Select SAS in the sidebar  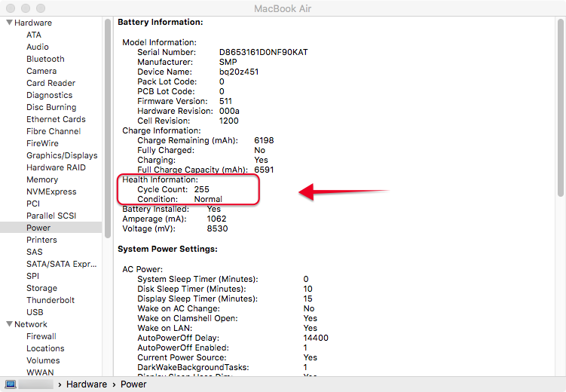35,252
